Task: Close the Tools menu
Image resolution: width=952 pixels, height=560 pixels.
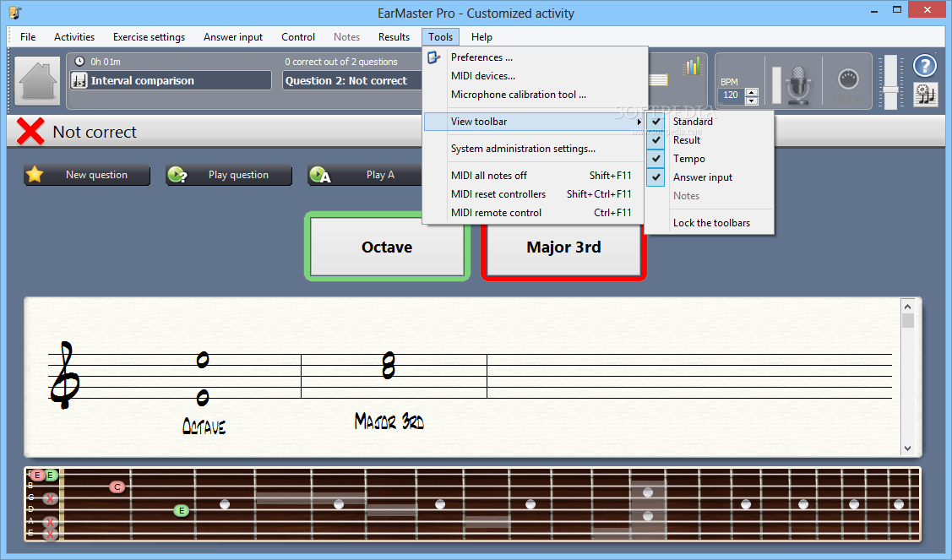Action: pos(440,37)
